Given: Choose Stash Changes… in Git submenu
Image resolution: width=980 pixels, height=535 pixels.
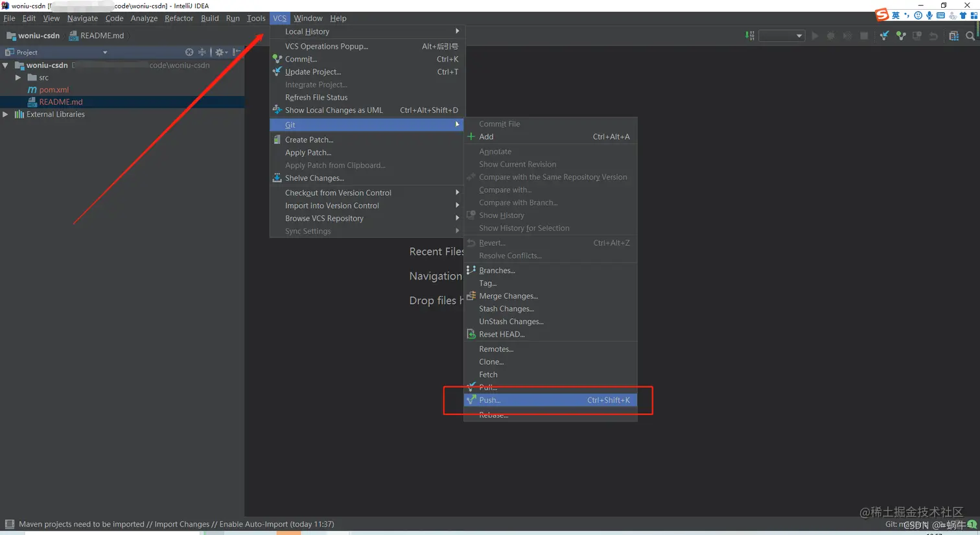Looking at the screenshot, I should [x=550, y=309].
